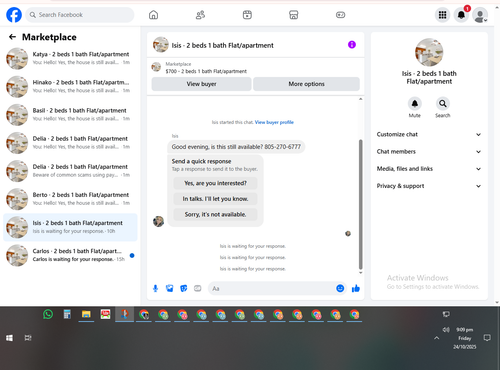Click the chat scroll up arrow

[360, 99]
